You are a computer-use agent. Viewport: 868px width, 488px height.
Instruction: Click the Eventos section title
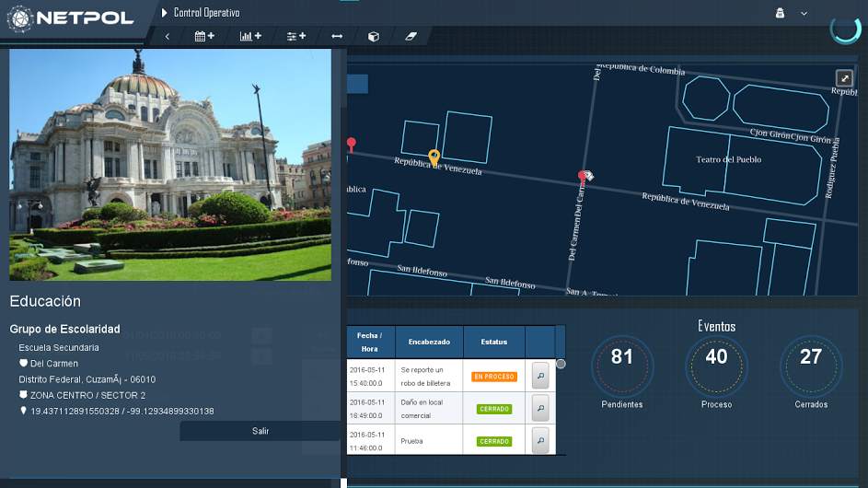pos(716,326)
